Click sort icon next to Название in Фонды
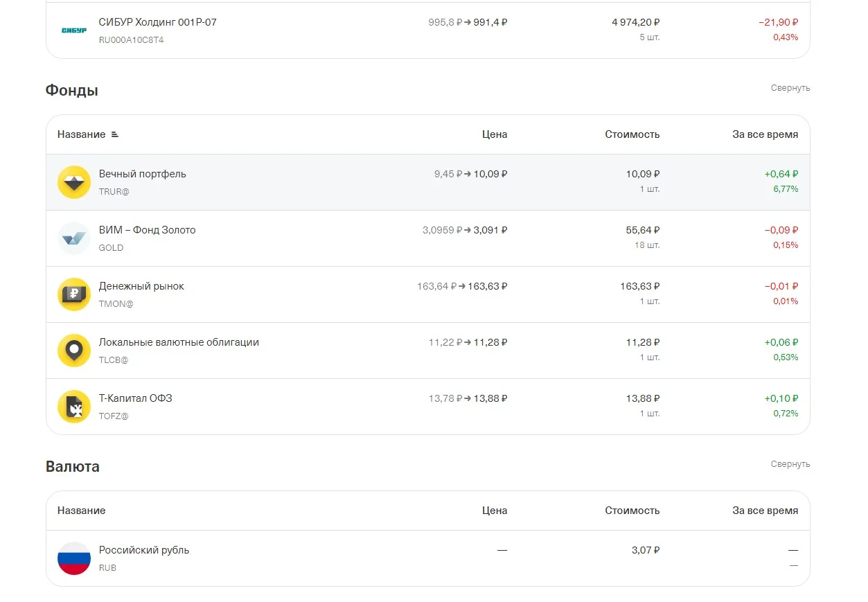The image size is (868, 602). point(115,134)
